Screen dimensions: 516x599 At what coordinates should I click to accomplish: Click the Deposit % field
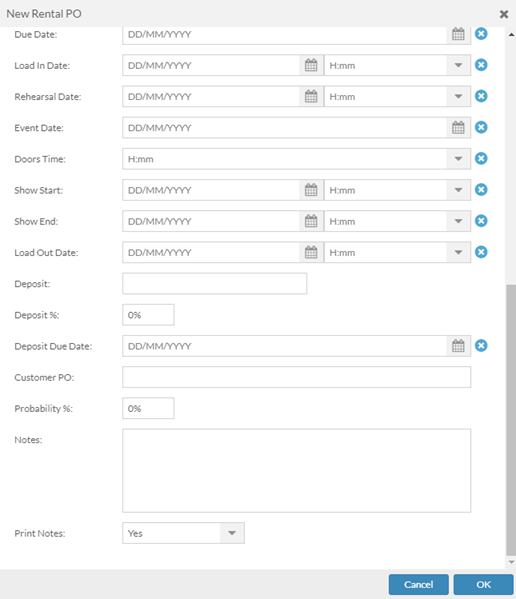point(148,315)
